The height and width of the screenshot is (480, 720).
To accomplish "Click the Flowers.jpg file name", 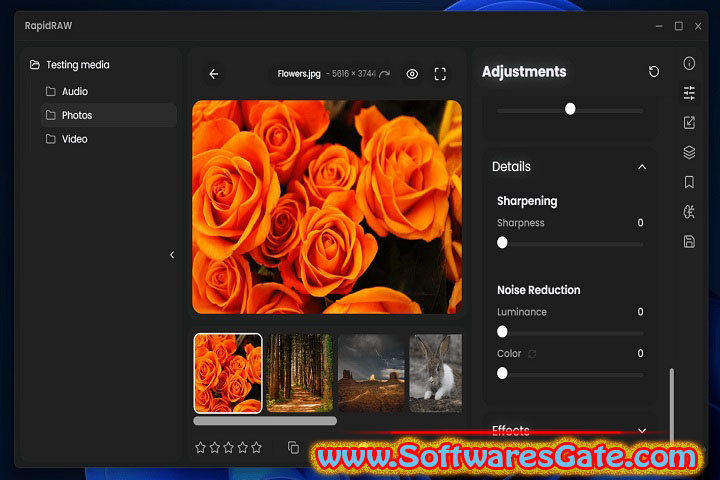I will (x=299, y=73).
